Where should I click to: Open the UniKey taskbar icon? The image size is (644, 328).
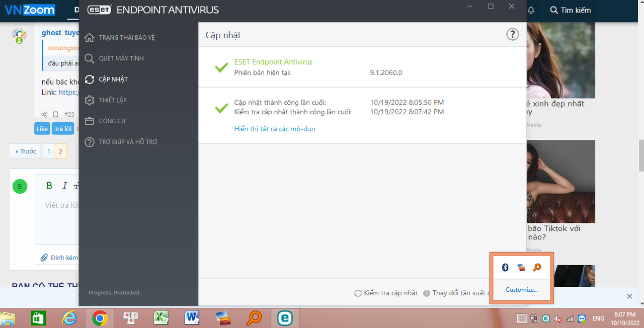tap(131, 318)
